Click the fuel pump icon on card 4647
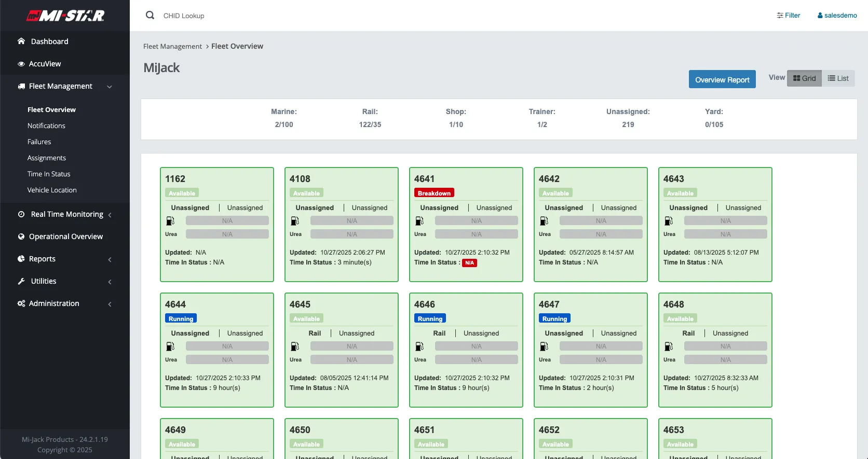This screenshot has height=459, width=868. pyautogui.click(x=544, y=346)
